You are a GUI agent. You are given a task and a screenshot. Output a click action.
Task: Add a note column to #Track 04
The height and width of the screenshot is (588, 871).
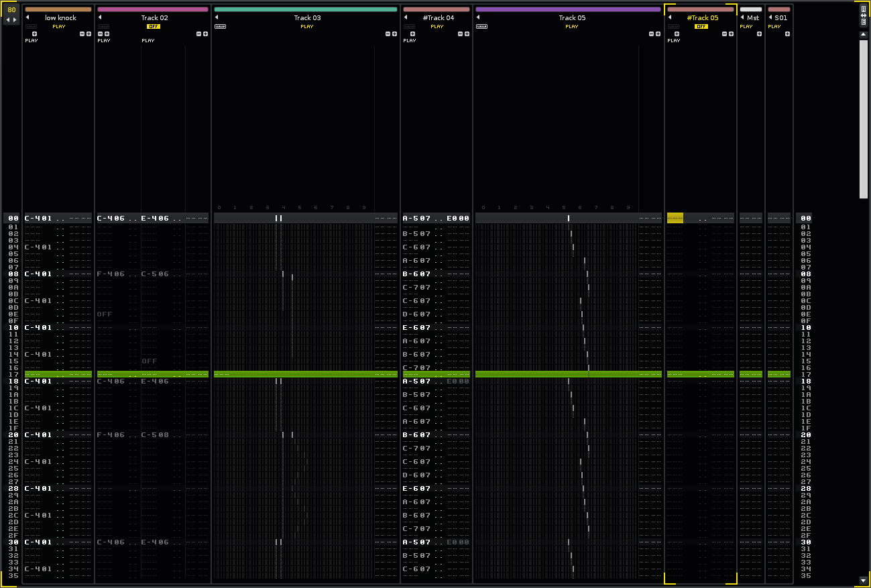(412, 34)
